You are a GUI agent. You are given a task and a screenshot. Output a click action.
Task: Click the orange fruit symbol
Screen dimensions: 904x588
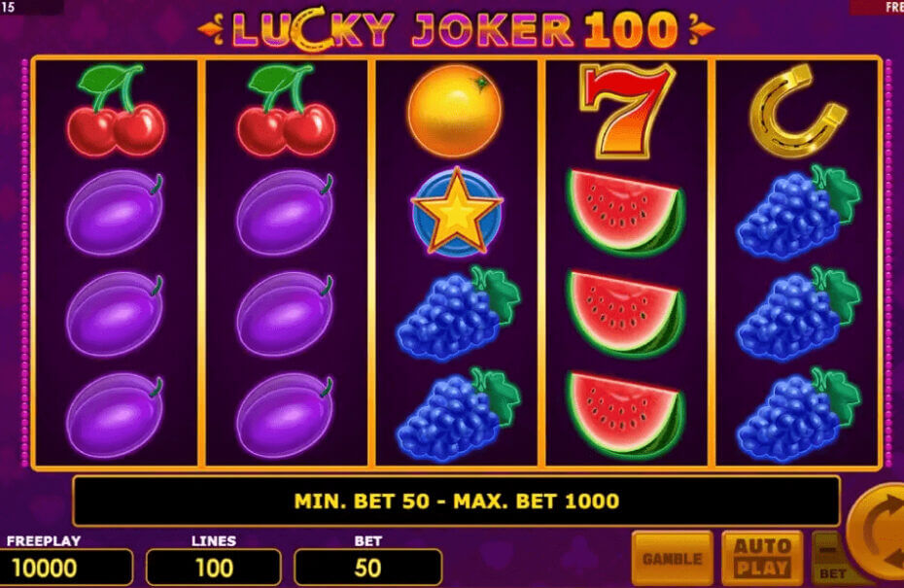tap(455, 110)
